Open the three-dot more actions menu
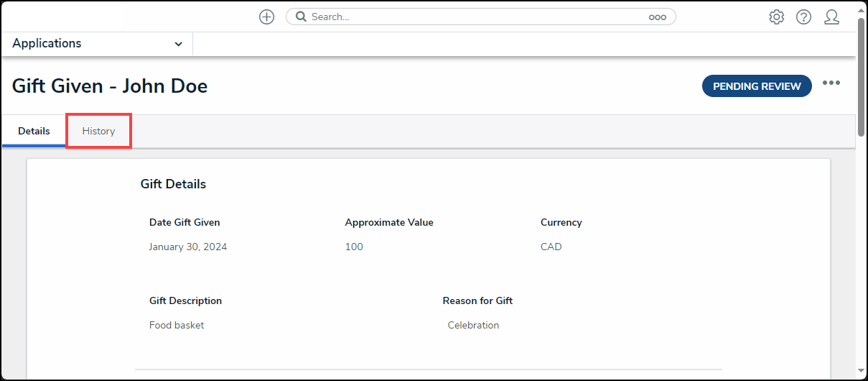The height and width of the screenshot is (381, 868). pos(831,83)
